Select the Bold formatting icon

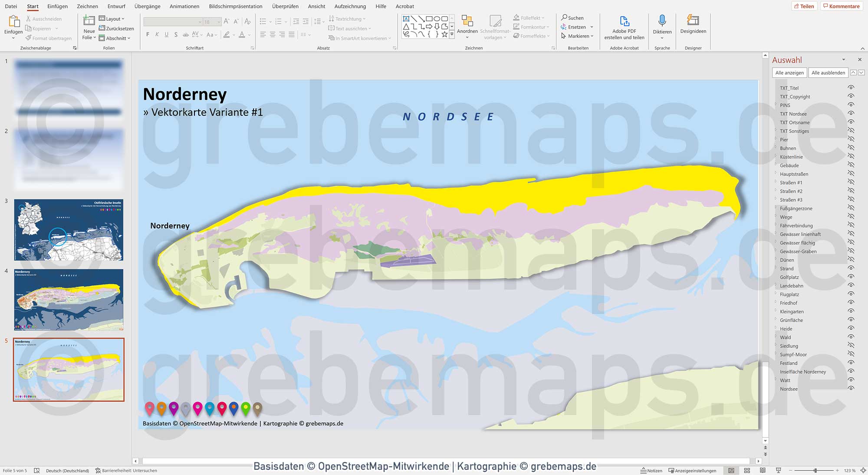coord(148,34)
